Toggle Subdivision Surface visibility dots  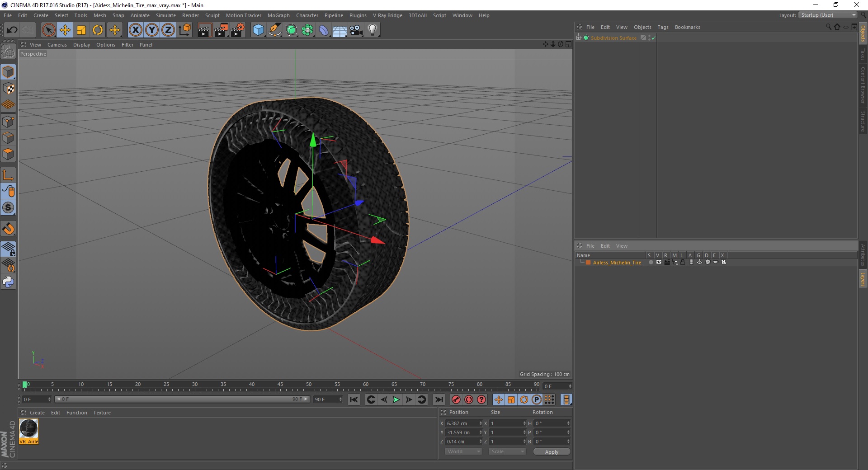tap(649, 38)
